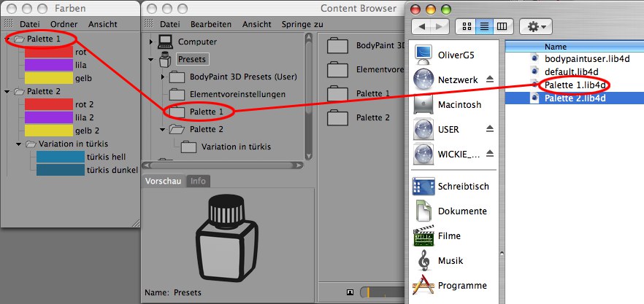Click the Computer icon in Content Browser tree

(x=165, y=42)
